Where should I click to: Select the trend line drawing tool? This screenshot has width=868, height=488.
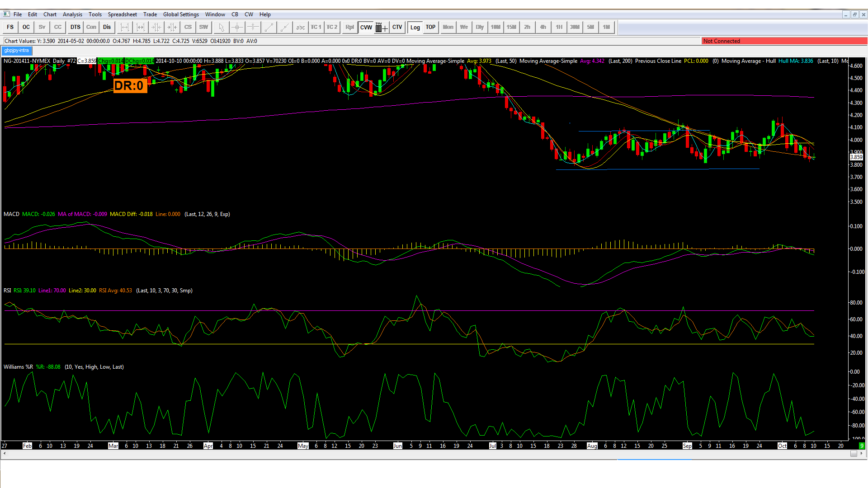(x=269, y=27)
